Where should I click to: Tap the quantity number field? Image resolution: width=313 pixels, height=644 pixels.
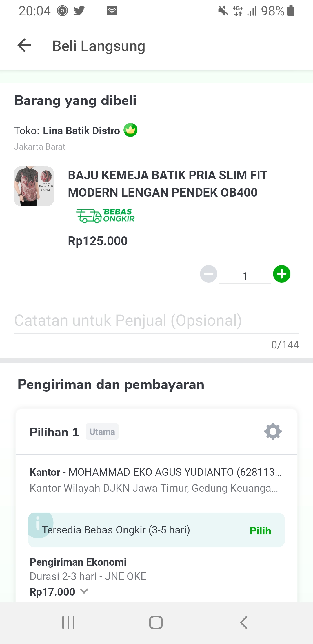(x=245, y=276)
